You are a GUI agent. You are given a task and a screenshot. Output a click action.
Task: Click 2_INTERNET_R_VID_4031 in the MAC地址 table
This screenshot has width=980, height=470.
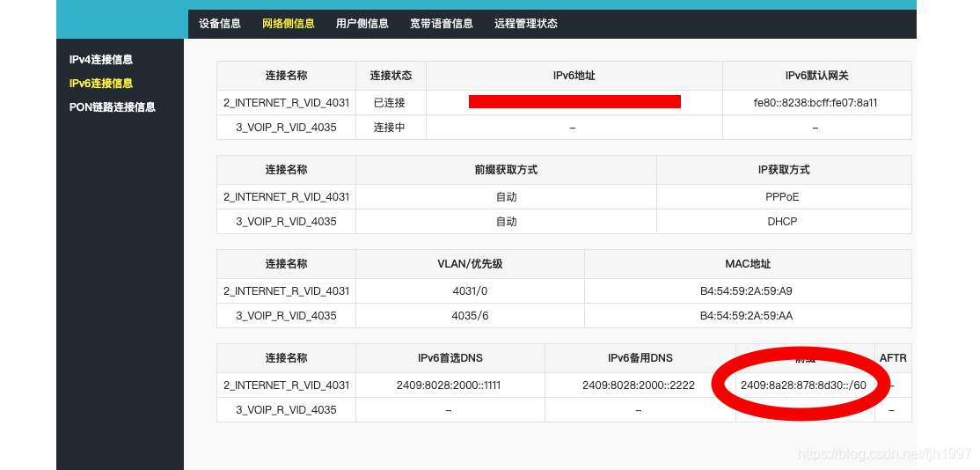tap(286, 291)
